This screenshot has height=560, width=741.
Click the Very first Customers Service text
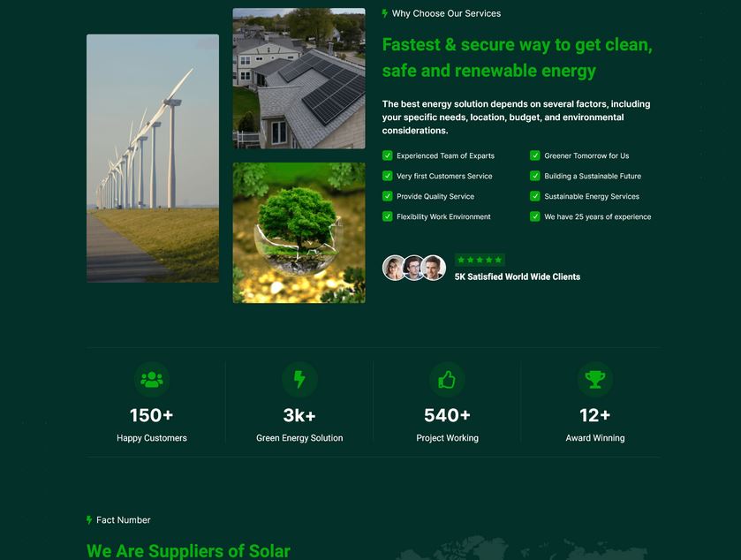445,176
